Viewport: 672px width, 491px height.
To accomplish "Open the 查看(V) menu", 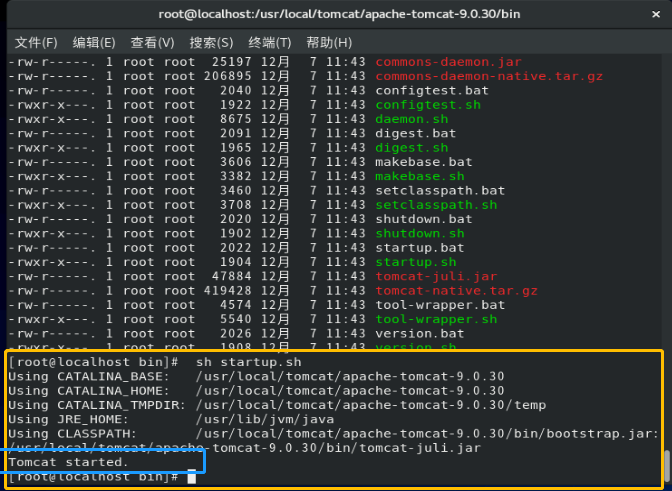I will coord(152,42).
